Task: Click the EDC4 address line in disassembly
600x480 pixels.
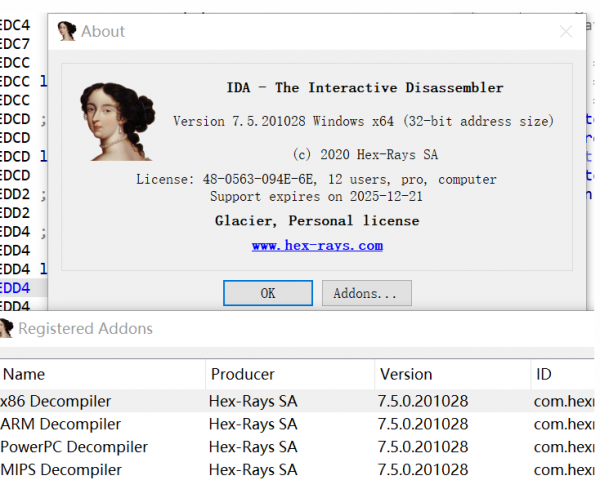Action: pos(15,25)
